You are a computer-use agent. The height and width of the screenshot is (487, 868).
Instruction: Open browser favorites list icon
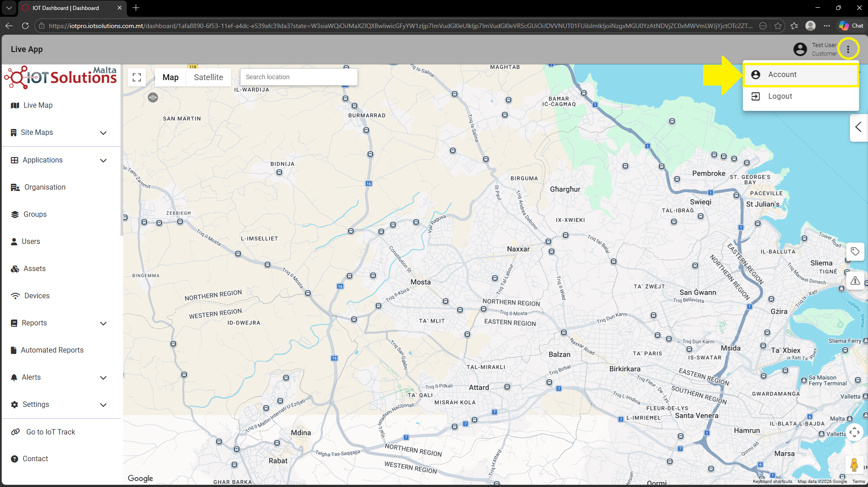click(794, 26)
